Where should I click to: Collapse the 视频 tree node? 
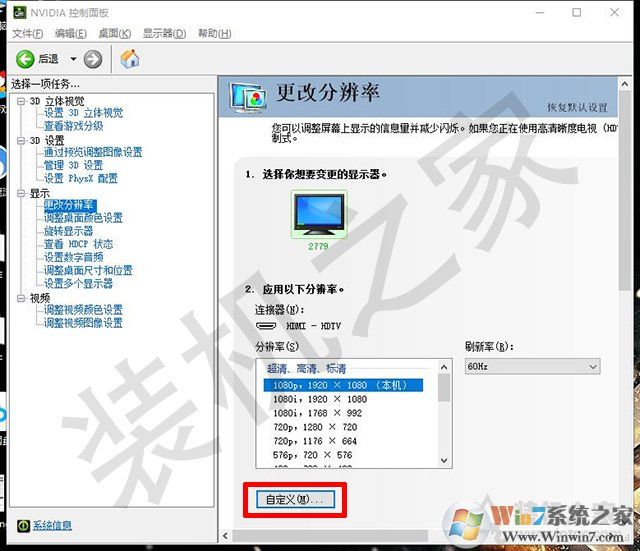click(21, 298)
